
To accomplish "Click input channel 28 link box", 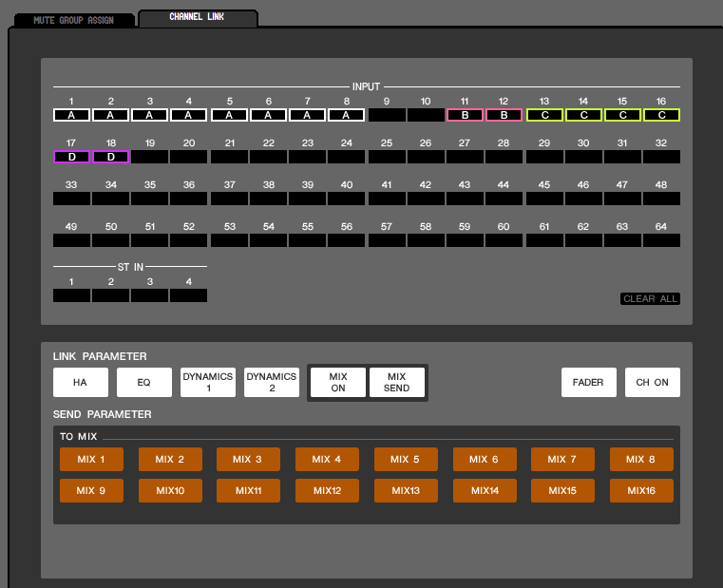I will click(504, 157).
